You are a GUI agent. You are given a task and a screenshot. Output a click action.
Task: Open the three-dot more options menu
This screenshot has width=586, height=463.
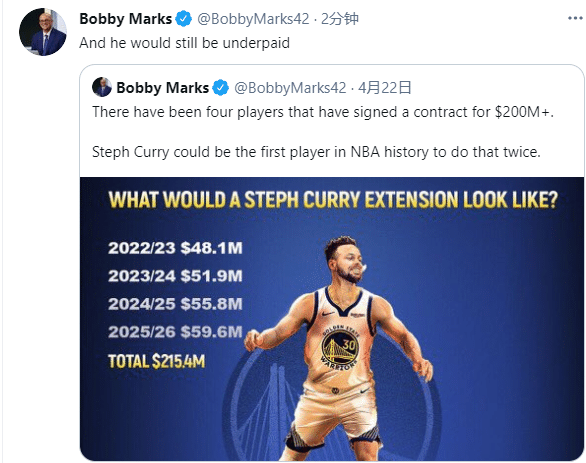point(575,18)
